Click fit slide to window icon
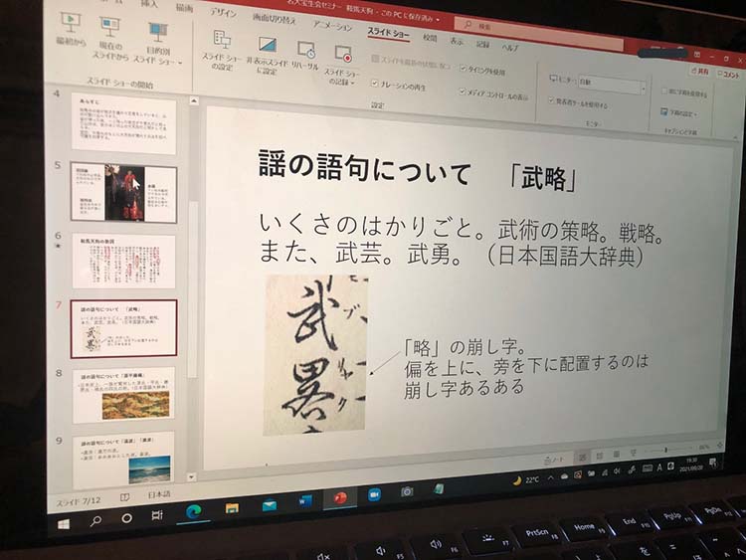The image size is (746, 560). pos(720,446)
